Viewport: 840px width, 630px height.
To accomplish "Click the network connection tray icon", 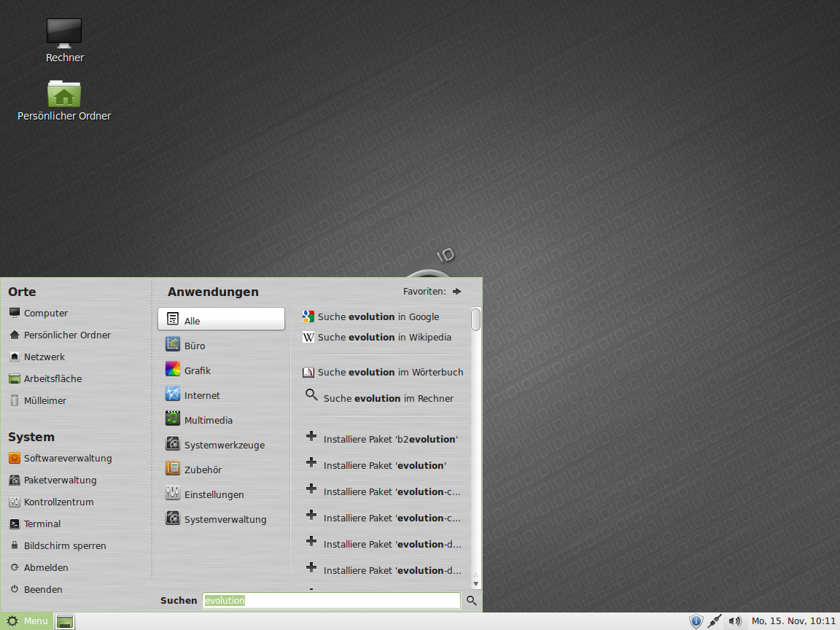I will point(715,621).
